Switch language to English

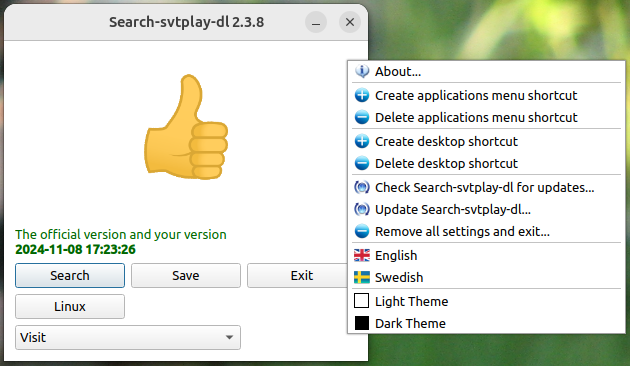pyautogui.click(x=486, y=255)
